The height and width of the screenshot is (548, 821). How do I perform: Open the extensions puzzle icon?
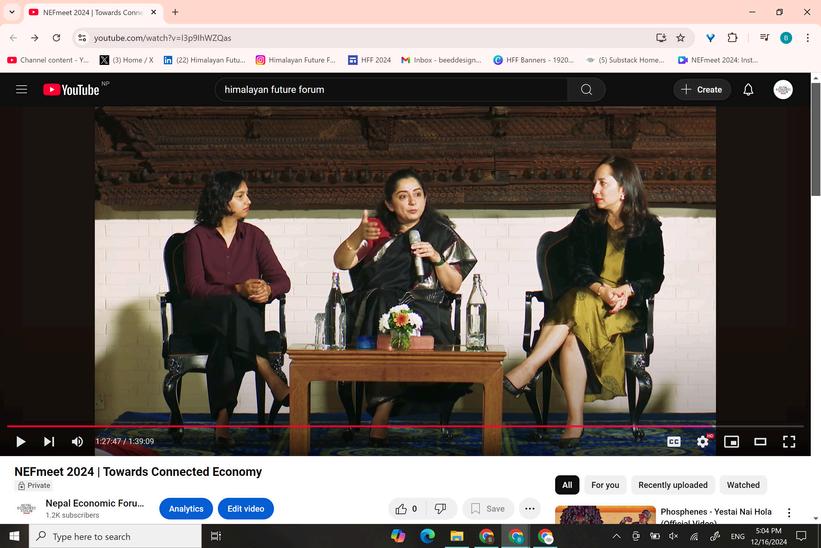tap(732, 38)
